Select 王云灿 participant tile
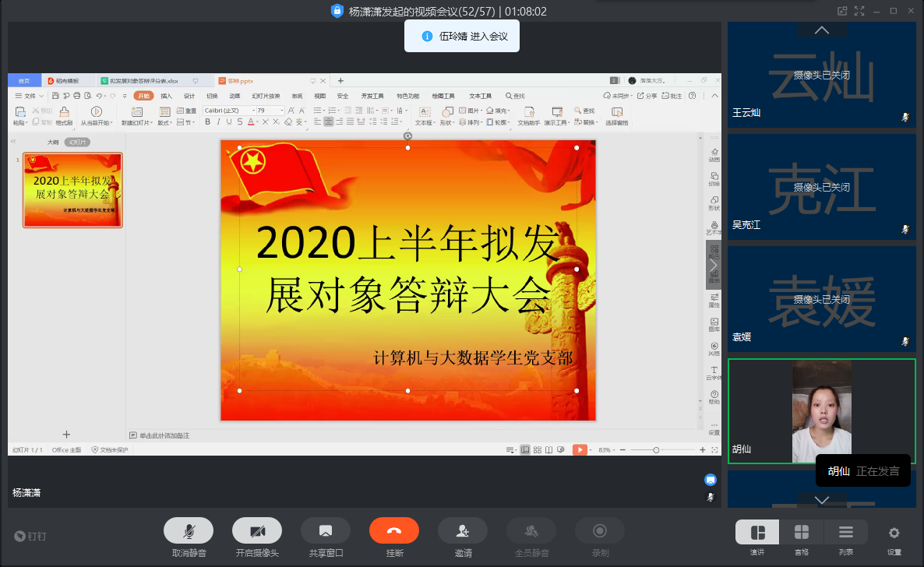The image size is (924, 567). click(x=821, y=75)
